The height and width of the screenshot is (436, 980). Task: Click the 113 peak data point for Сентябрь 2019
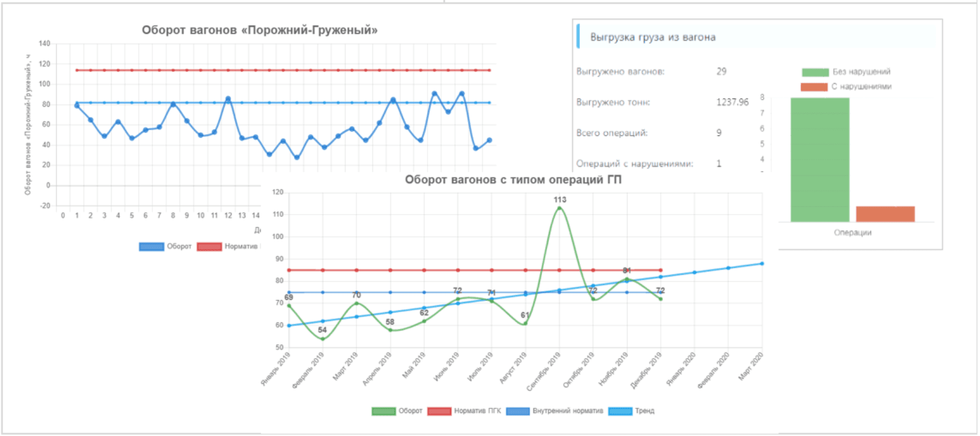coord(559,208)
